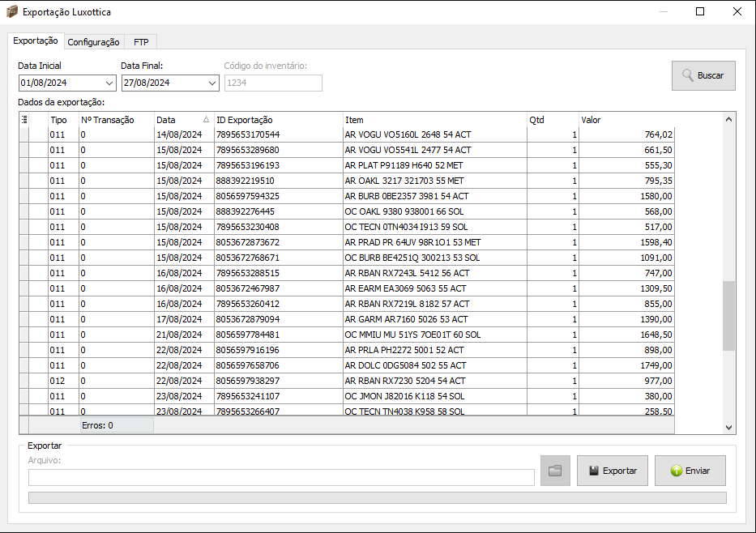Maximize the Exportação Luxottica window
Viewport: 756px width, 533px height.
click(x=700, y=11)
